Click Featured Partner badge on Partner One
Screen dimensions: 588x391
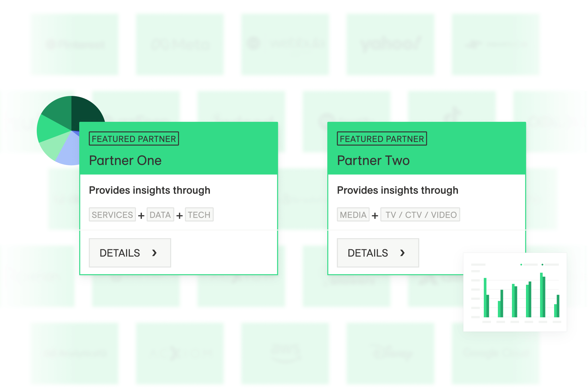coord(134,139)
